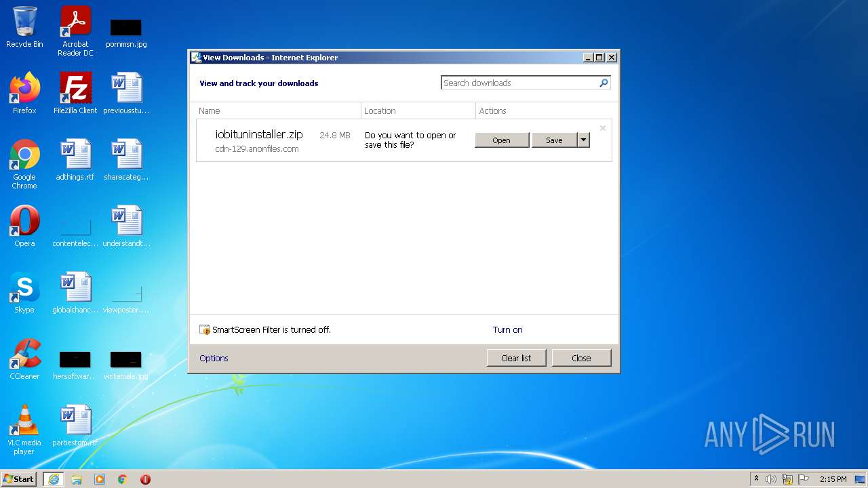The height and width of the screenshot is (488, 868).
Task: Select the adthings.rtf document icon
Action: [x=75, y=160]
